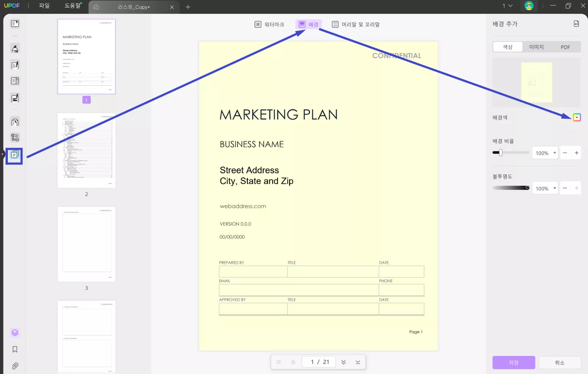Switch to 머리말 및 꼬리말 tool

tap(356, 25)
